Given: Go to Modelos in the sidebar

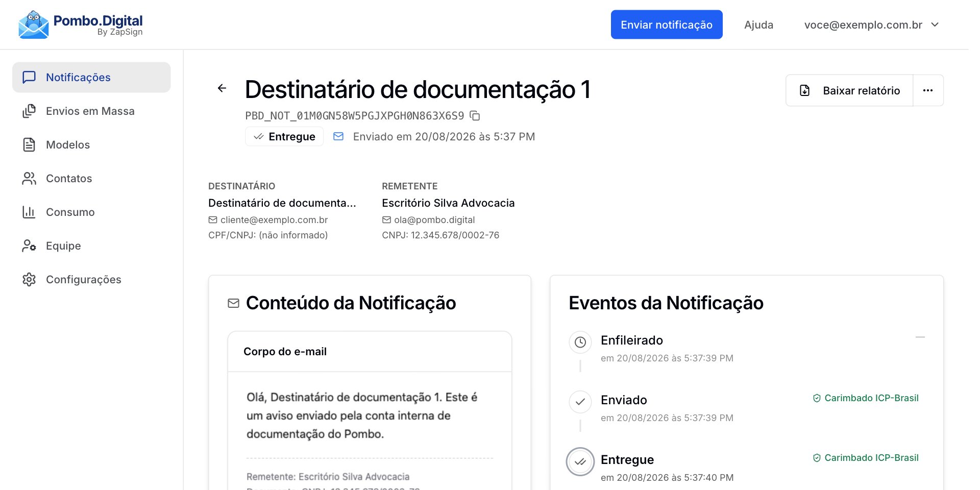Looking at the screenshot, I should (x=91, y=144).
